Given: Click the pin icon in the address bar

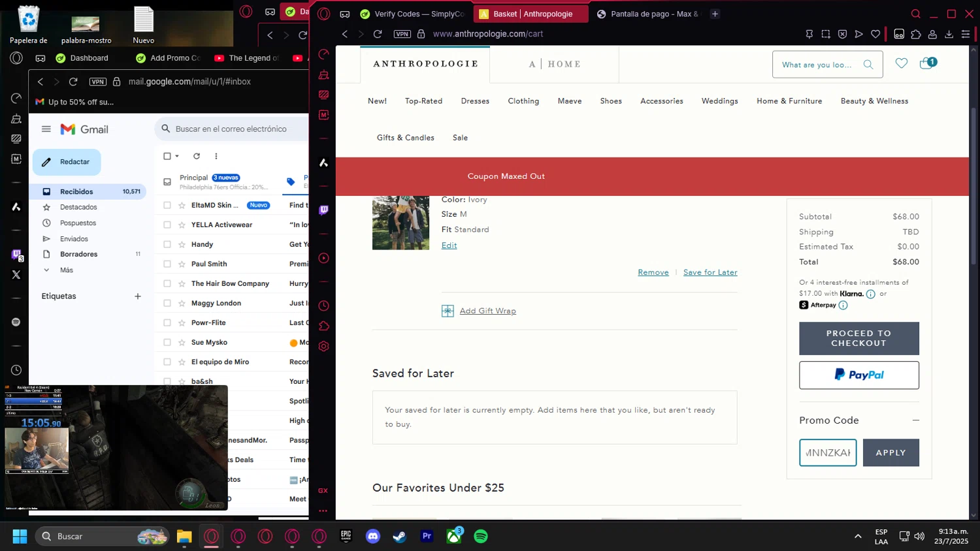Looking at the screenshot, I should [809, 34].
